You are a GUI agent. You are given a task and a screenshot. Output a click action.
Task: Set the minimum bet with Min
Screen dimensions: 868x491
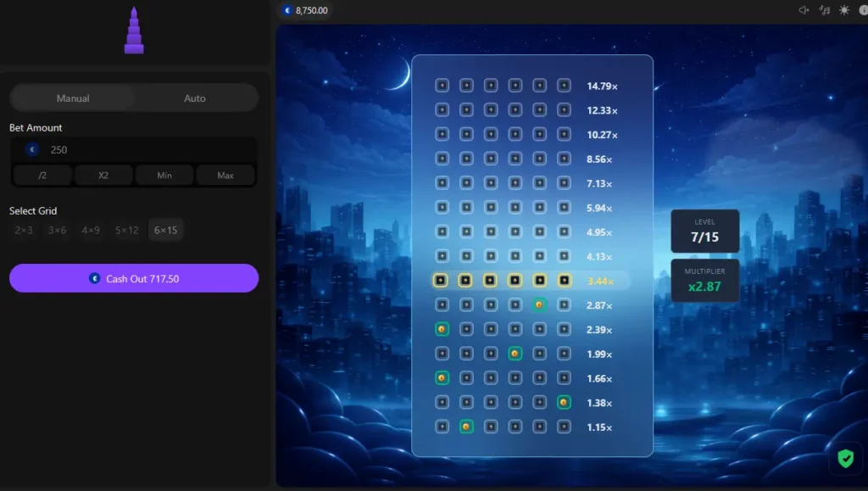pyautogui.click(x=164, y=175)
